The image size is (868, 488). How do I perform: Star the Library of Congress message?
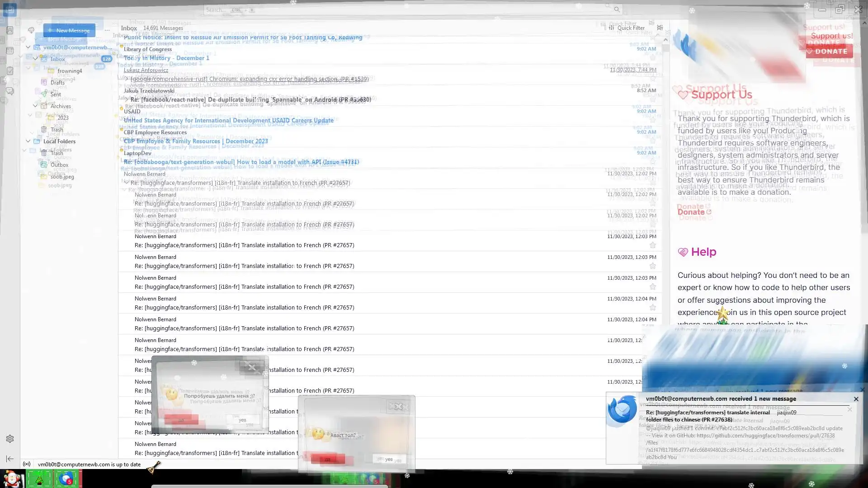pyautogui.click(x=652, y=57)
